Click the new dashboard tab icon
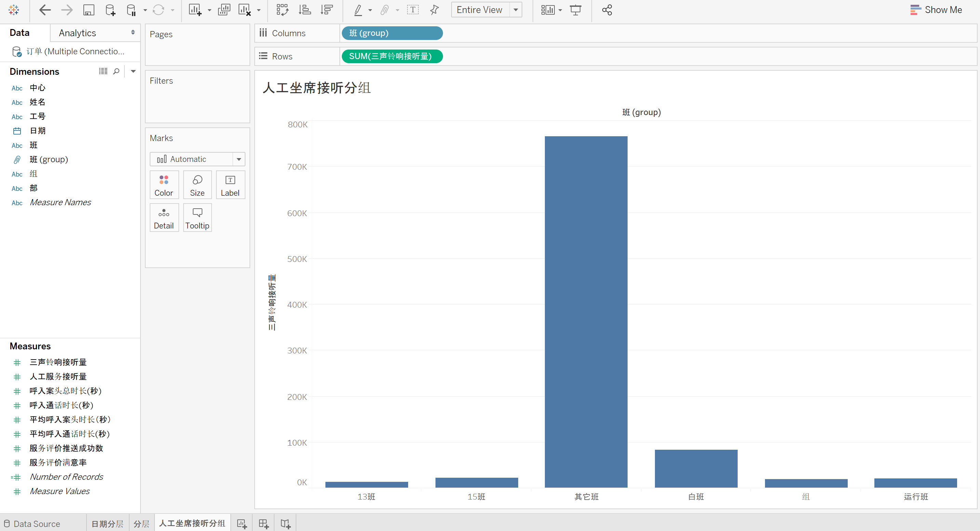The image size is (980, 531). click(263, 524)
